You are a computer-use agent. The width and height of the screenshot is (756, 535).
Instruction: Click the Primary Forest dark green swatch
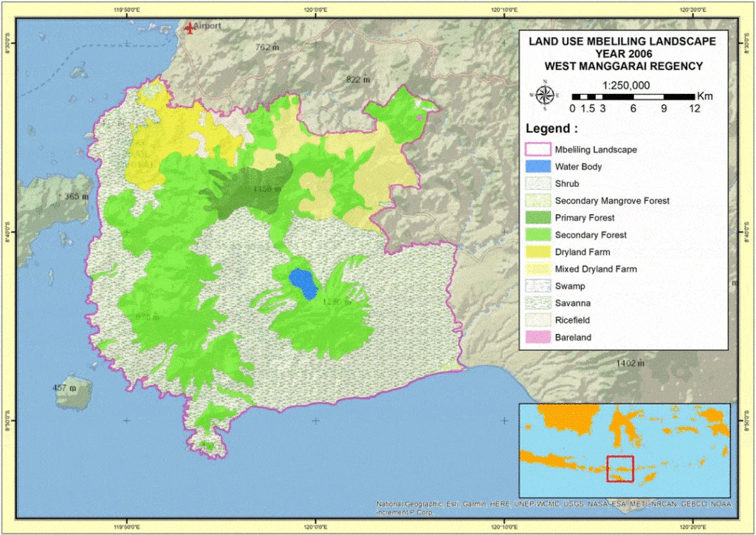tap(537, 218)
